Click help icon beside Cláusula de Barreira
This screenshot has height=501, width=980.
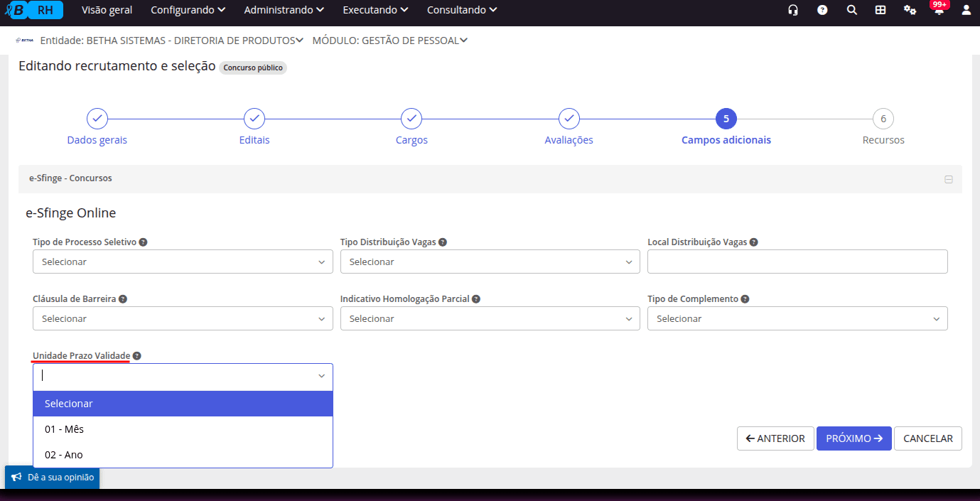pos(123,299)
